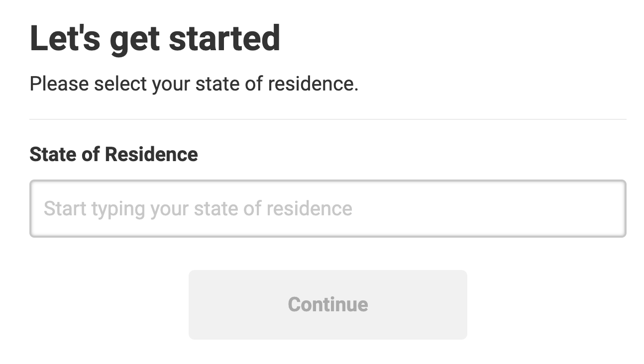Click the bold State of Residence heading
Viewport: 644px width, 364px height.
[114, 155]
